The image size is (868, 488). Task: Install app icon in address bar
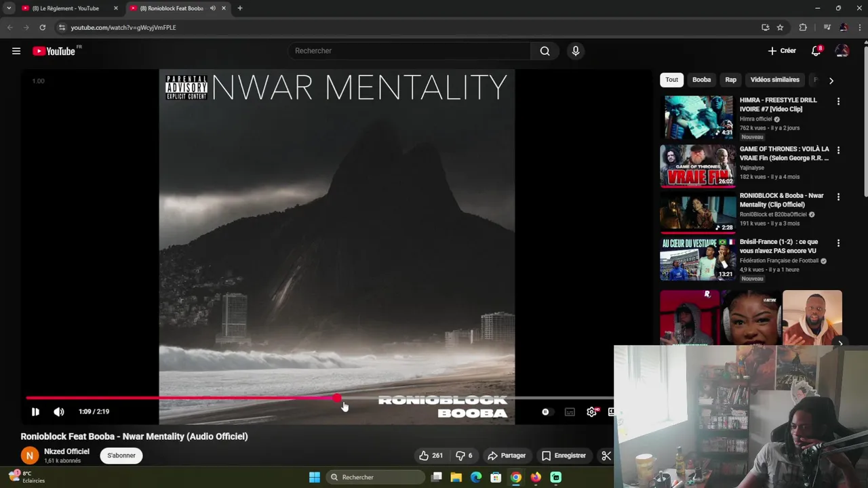(765, 27)
